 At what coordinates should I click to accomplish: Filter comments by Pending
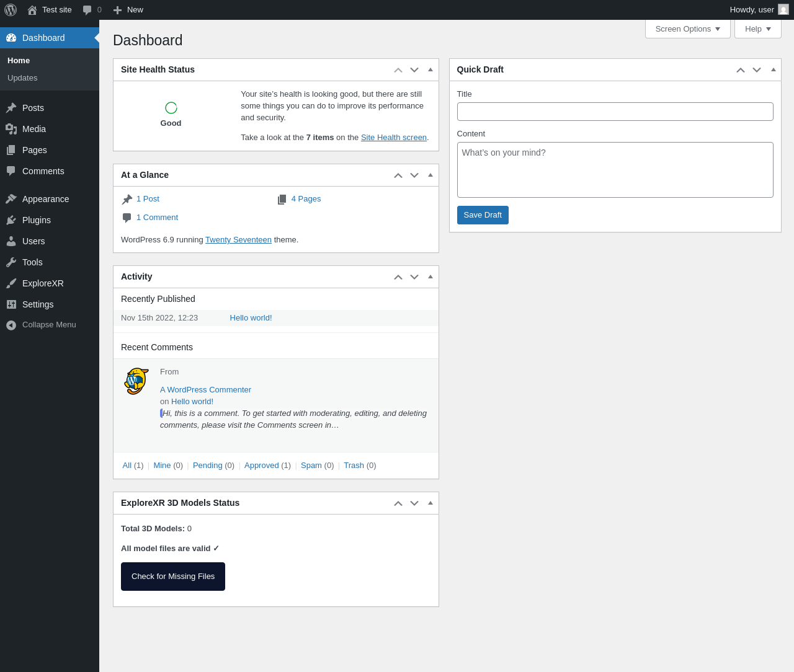(x=208, y=466)
